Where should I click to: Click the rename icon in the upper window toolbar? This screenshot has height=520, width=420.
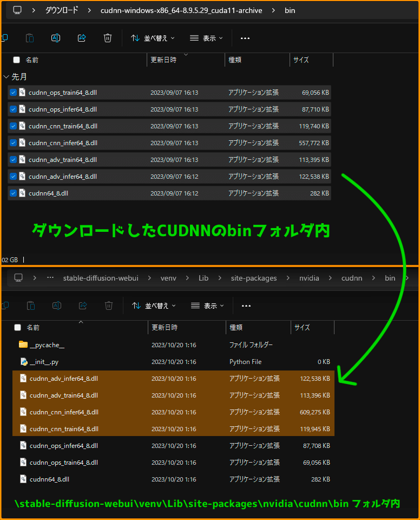click(56, 38)
